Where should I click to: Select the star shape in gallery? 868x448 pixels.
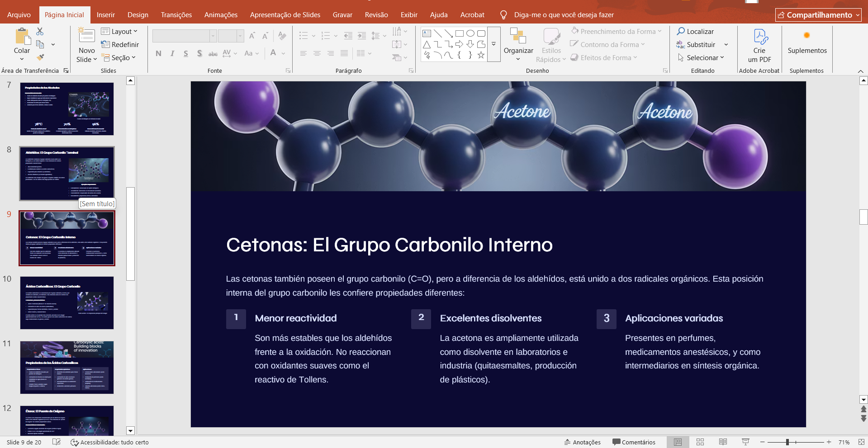481,55
